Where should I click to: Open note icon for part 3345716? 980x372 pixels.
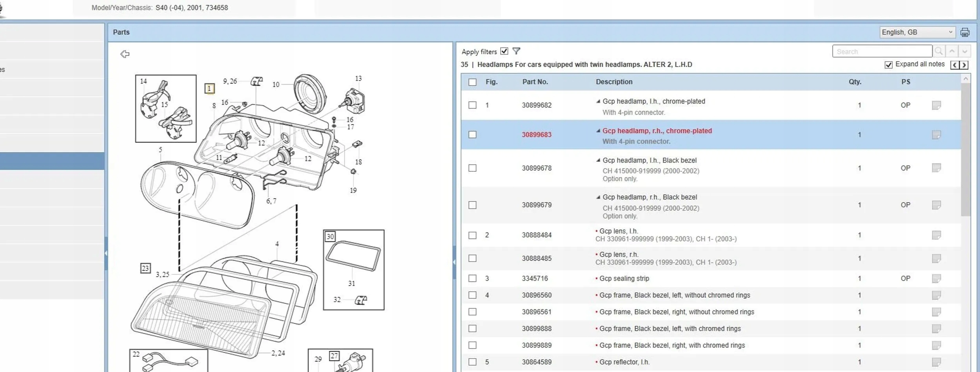936,278
